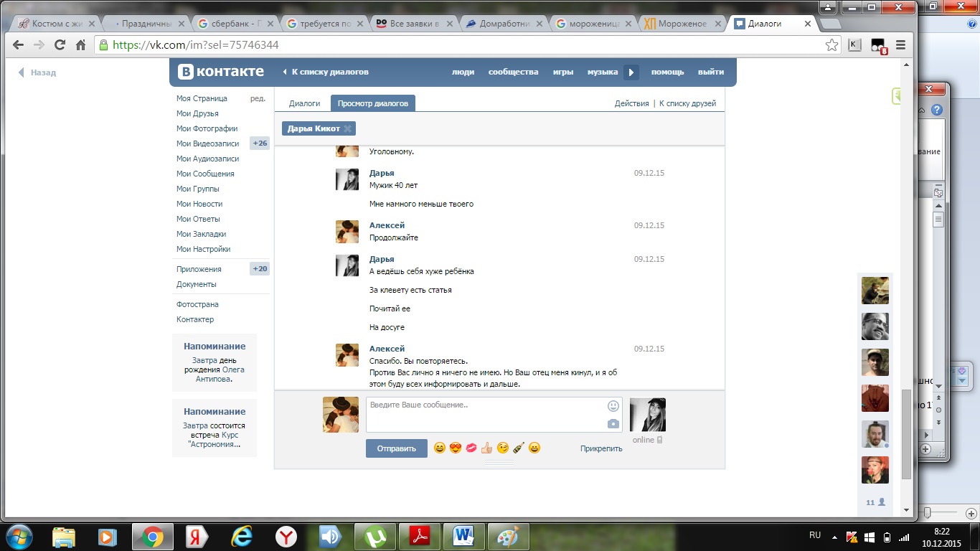Click the VKontakte logo in the header
The width and height of the screenshot is (980, 551).
(x=221, y=72)
